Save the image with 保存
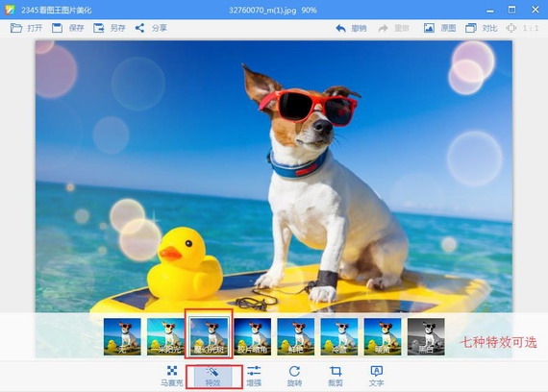This screenshot has width=548, height=392. point(68,28)
